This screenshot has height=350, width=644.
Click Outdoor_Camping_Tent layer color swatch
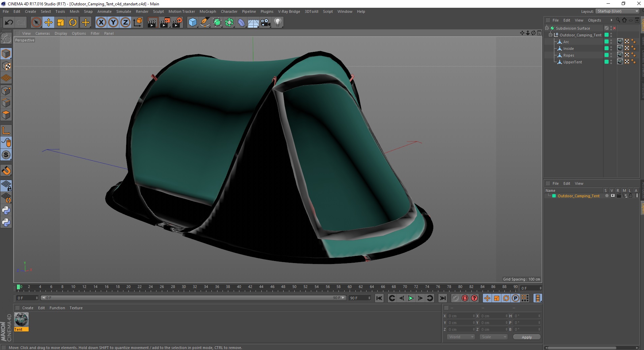click(x=554, y=196)
